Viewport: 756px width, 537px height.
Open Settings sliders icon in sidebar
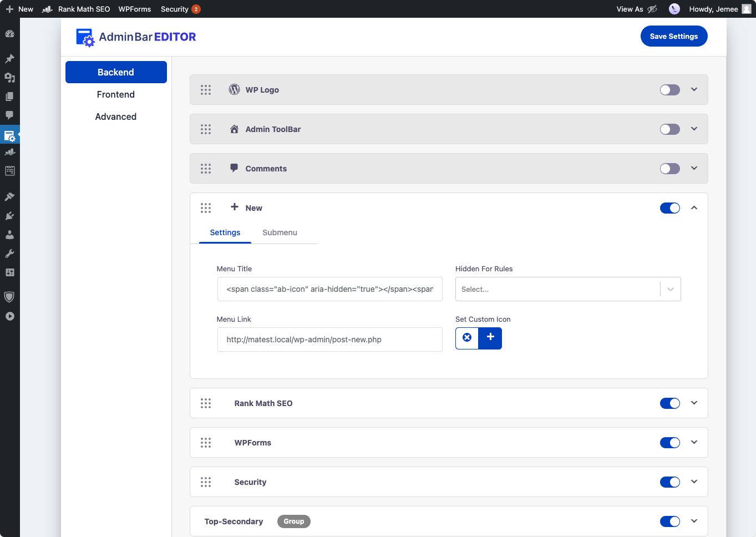9,272
